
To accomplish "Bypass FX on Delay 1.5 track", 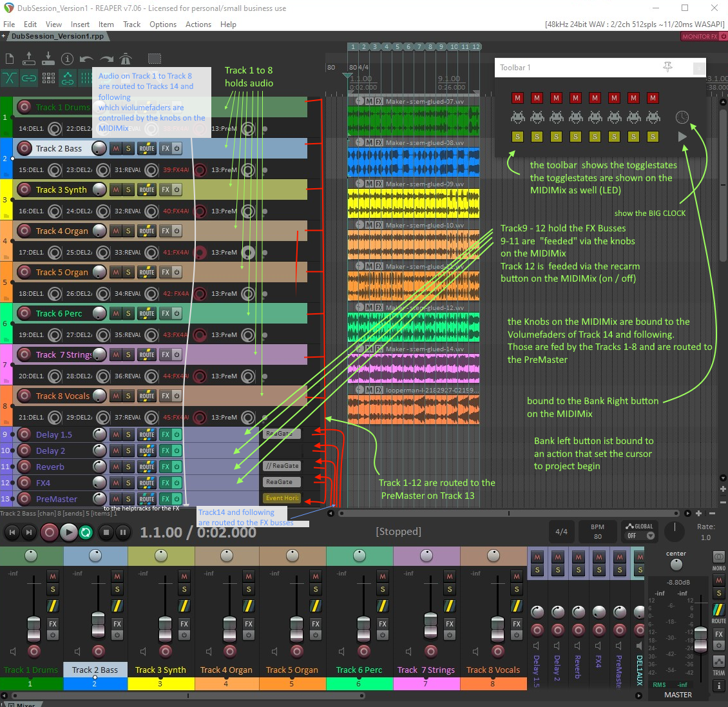I will coord(177,435).
